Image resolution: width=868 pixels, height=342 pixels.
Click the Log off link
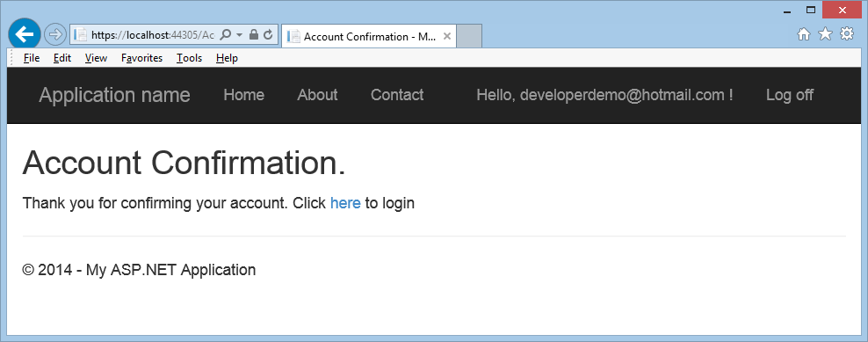click(790, 95)
